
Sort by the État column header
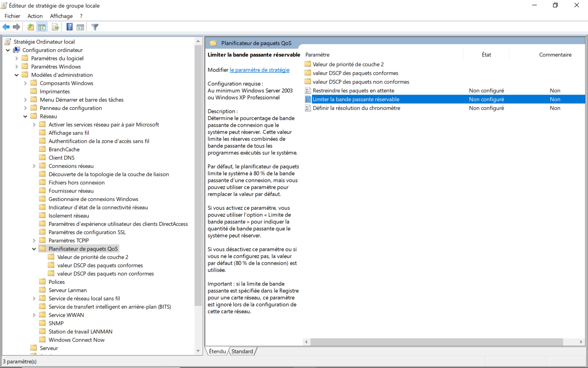tap(486, 54)
